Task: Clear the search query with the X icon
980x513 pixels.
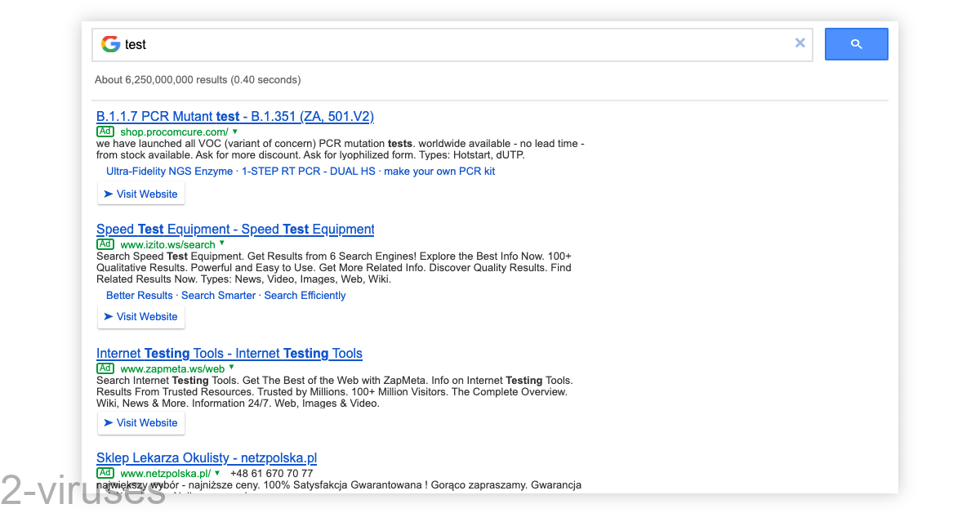Action: point(800,43)
